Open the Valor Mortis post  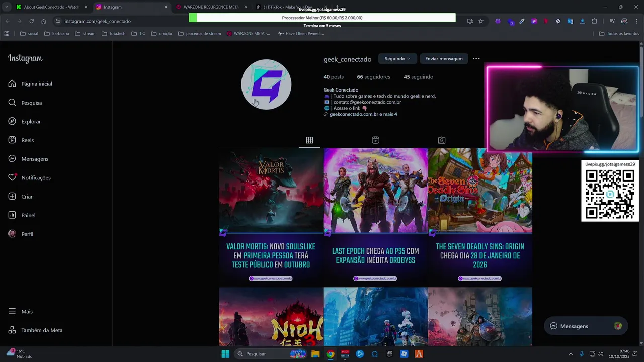coord(271,217)
